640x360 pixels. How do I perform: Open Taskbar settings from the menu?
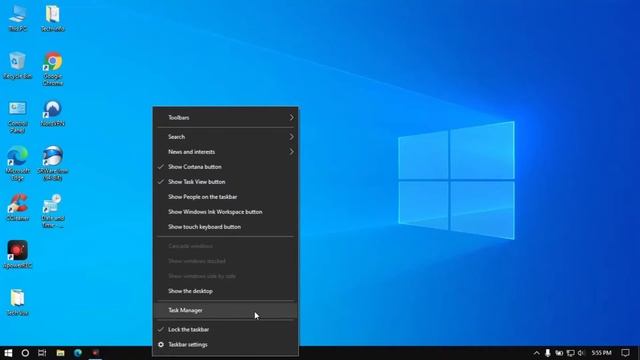coord(225,345)
